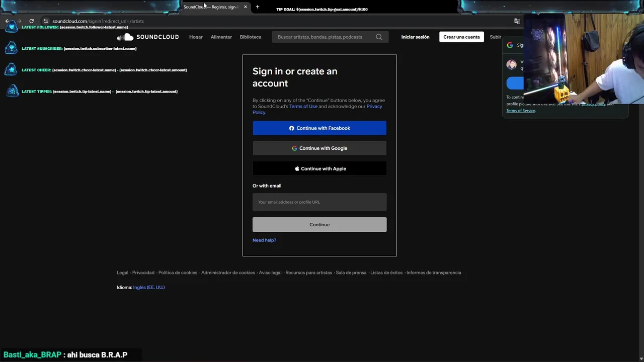This screenshot has height=362, width=644.
Task: Open the Terms of Use link
Action: pyautogui.click(x=303, y=106)
